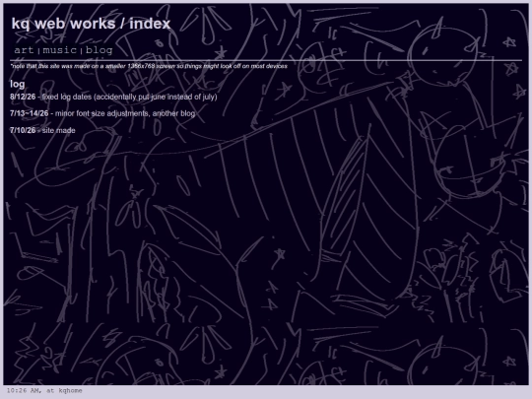The image size is (532, 399).
Task: Select the 7/13~14/26 font size adjustments entry
Action: tap(102, 113)
